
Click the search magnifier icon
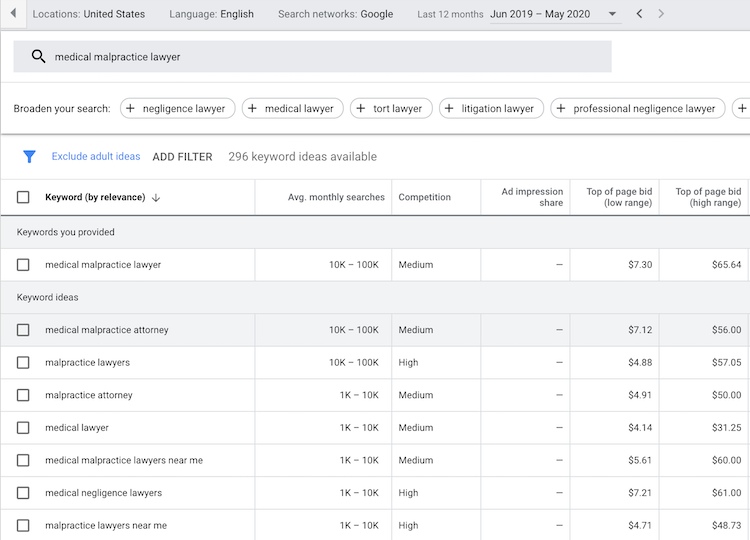click(39, 57)
